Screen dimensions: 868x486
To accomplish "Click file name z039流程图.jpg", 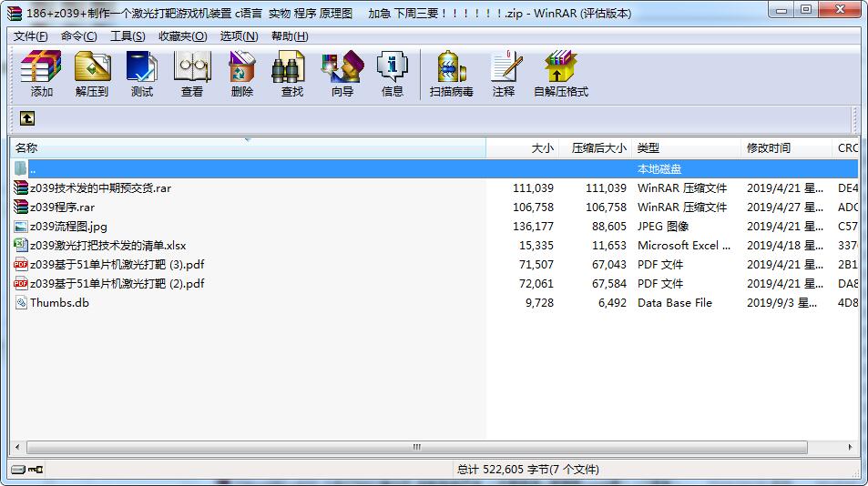I will click(68, 226).
